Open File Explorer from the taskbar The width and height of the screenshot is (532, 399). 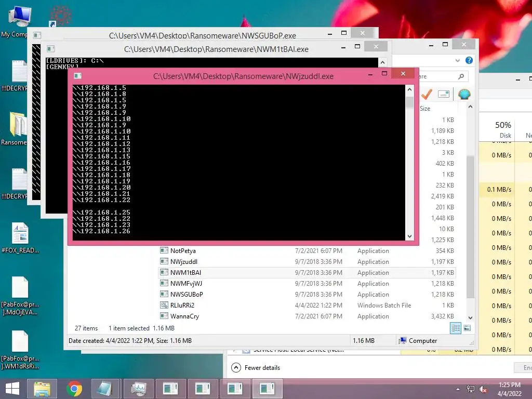pyautogui.click(x=42, y=389)
